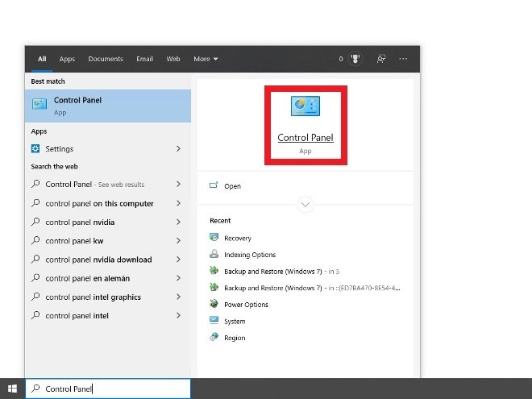The image size is (532, 399).
Task: Click the Region globe icon
Action: click(214, 337)
